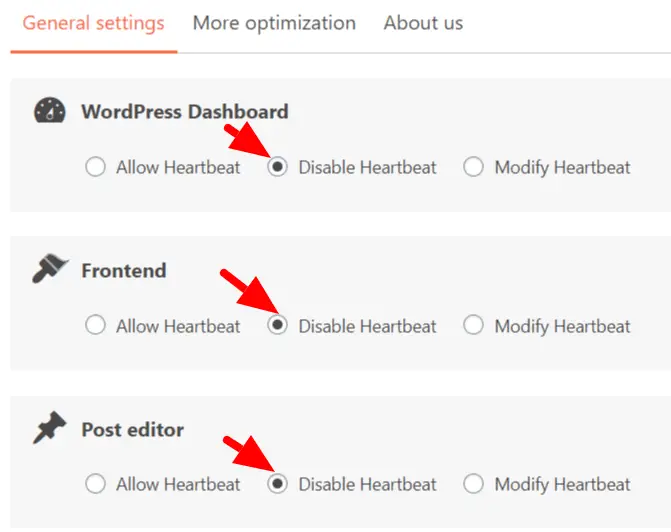The width and height of the screenshot is (671, 532).
Task: Switch to the More optimization tab
Action: (274, 22)
